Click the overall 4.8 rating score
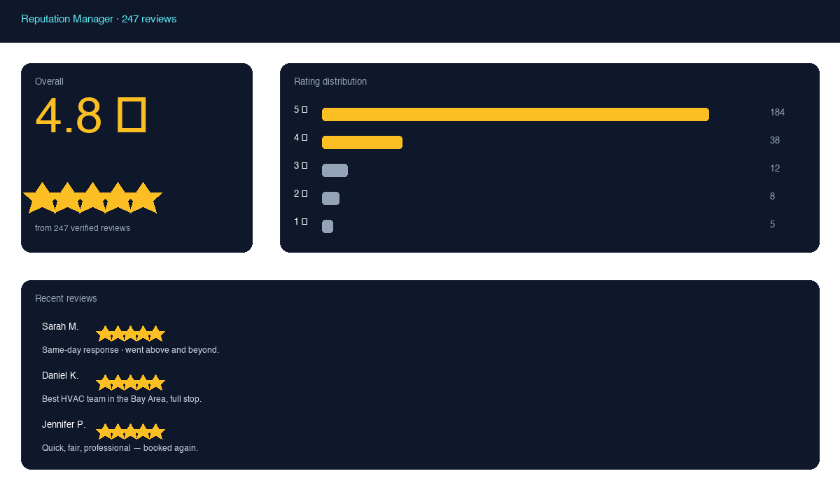This screenshot has height=504, width=840. pos(91,115)
